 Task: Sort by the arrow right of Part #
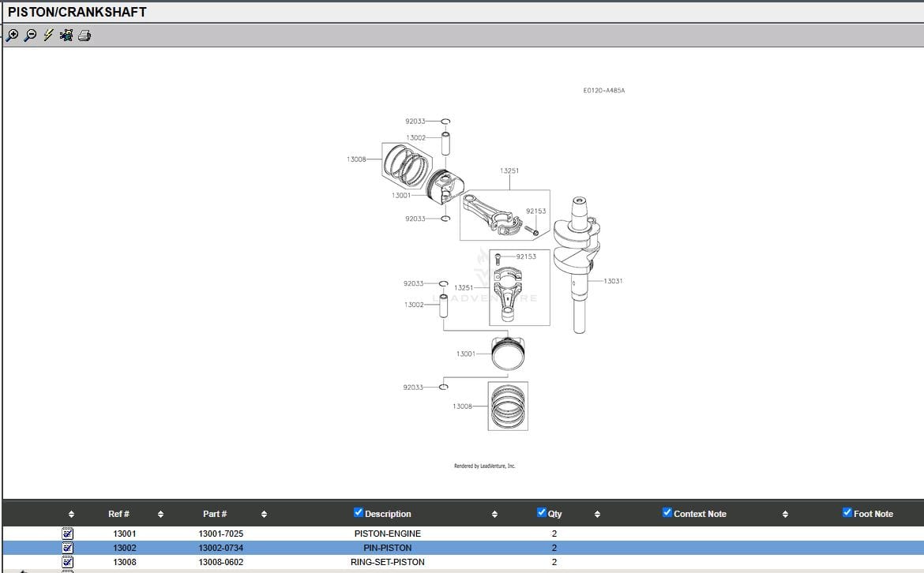pyautogui.click(x=264, y=515)
